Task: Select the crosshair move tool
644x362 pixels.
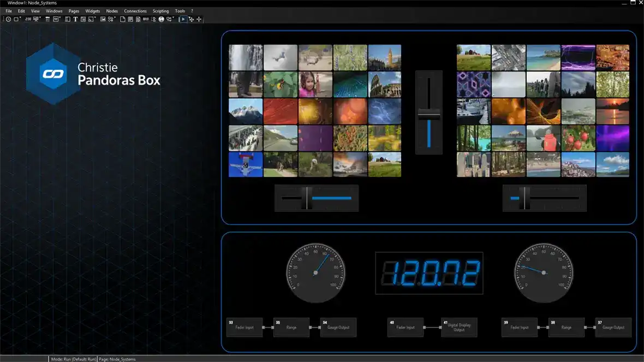Action: pos(200,19)
